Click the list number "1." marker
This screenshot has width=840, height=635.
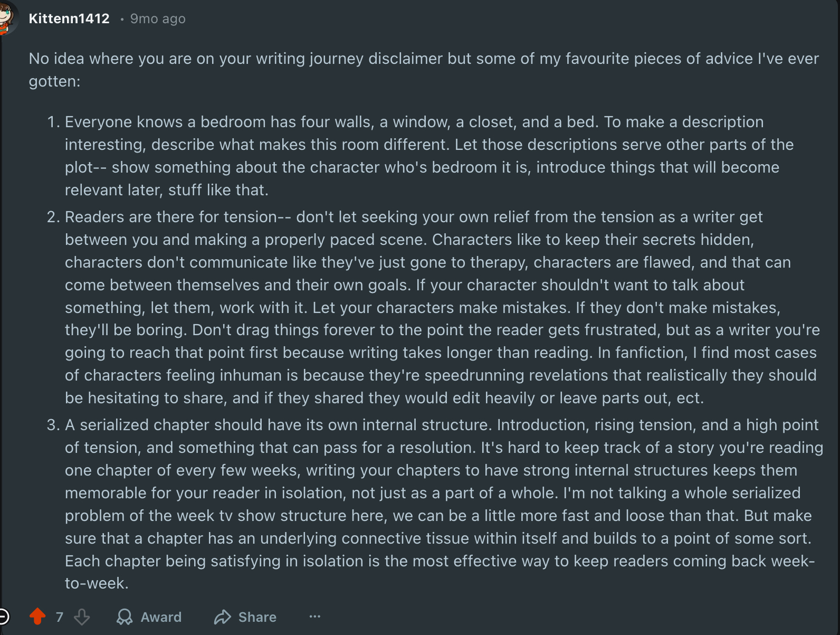tap(53, 122)
